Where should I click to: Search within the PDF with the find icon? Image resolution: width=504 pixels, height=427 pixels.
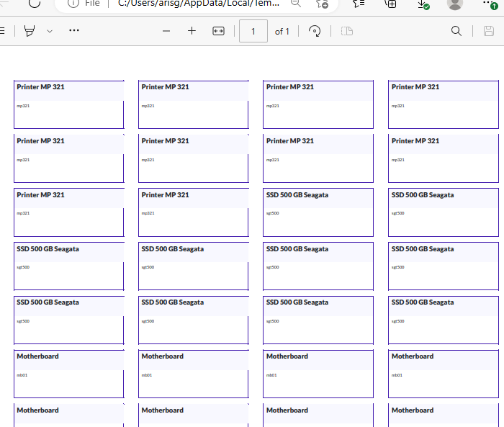(456, 31)
